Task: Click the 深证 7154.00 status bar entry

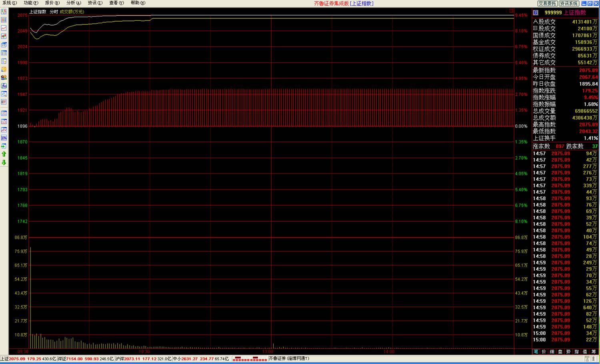Action: [x=86, y=359]
